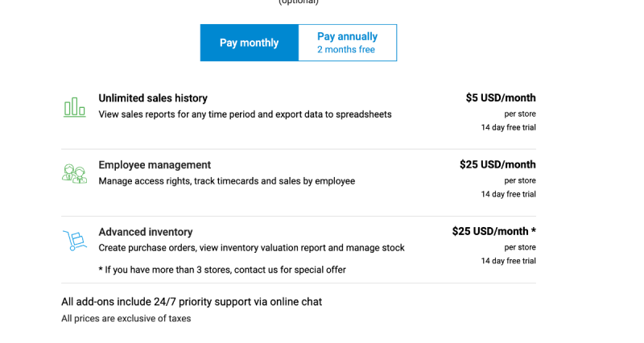The width and height of the screenshot is (644, 343).
Task: Select the Pay monthly billing option
Action: pyautogui.click(x=249, y=43)
